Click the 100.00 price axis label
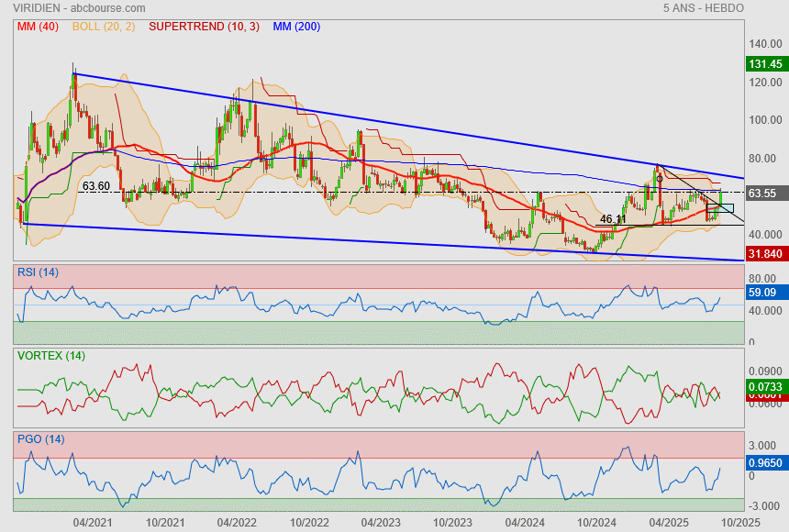The image size is (789, 532). (x=764, y=120)
